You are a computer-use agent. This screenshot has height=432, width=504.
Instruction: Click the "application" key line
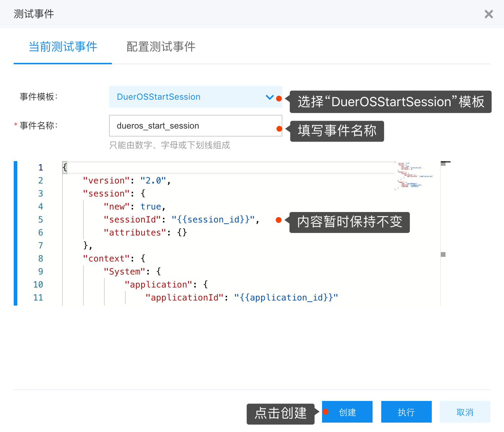(166, 285)
